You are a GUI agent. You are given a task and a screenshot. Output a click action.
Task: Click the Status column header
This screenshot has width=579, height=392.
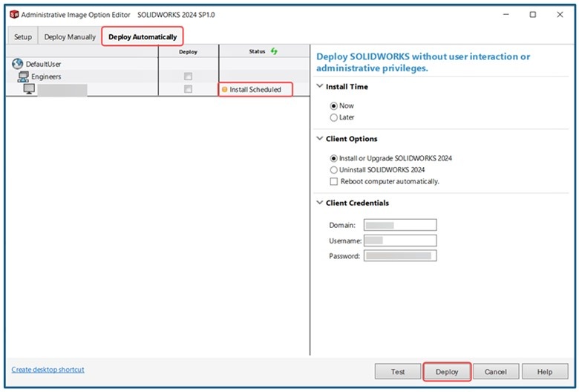coord(264,51)
